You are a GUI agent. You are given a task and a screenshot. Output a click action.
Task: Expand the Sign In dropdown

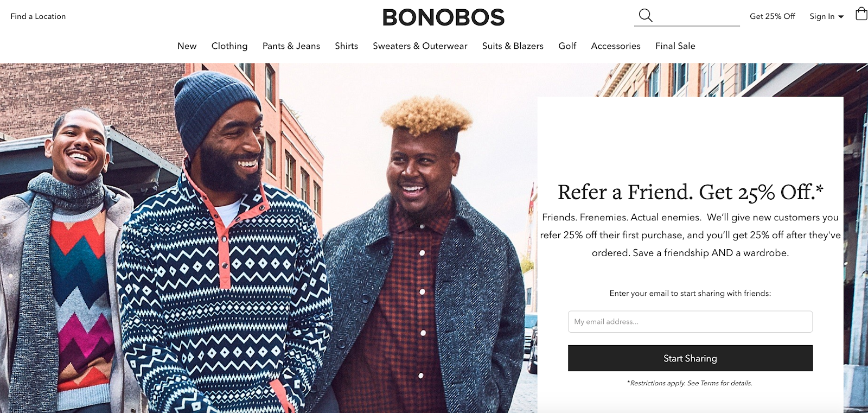click(826, 16)
